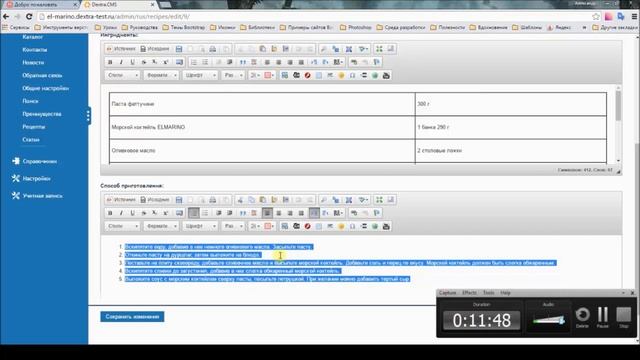Image resolution: width=640 pixels, height=360 pixels.
Task: Insert anchor in Ingredients editor
Action: tap(376, 62)
